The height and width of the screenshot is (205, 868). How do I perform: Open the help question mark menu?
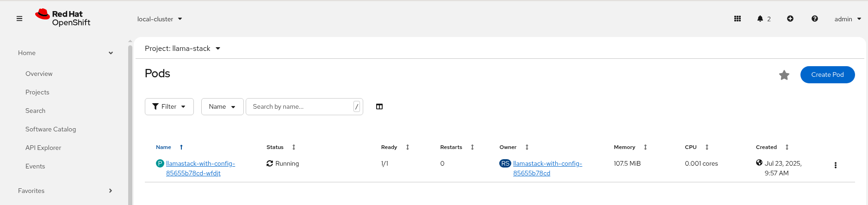815,19
